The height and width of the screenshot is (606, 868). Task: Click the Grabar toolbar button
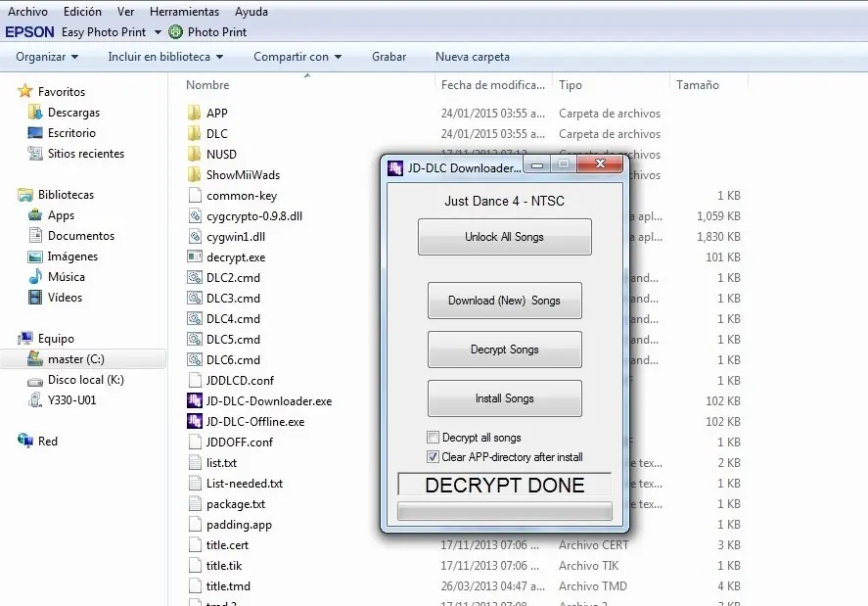click(x=389, y=57)
